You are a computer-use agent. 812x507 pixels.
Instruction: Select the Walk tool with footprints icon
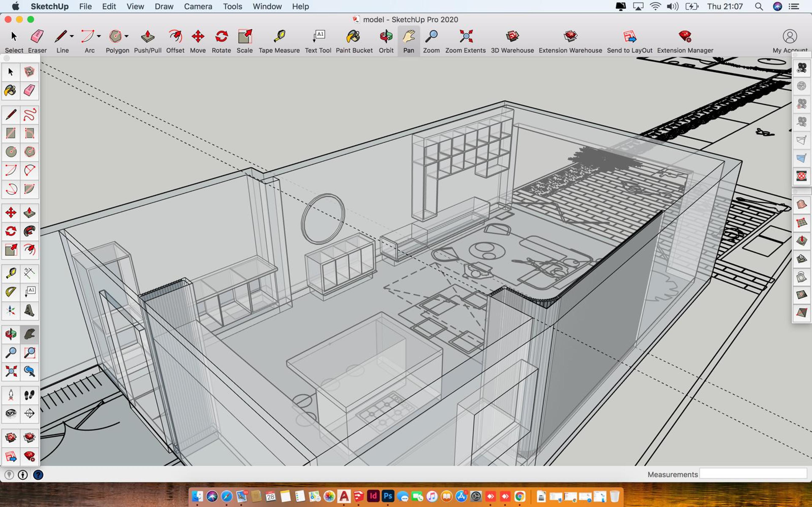pos(30,395)
